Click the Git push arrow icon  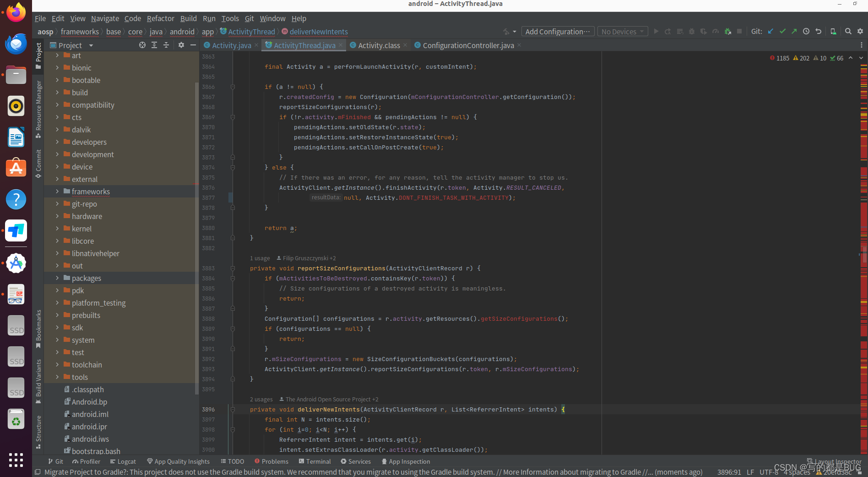pos(794,32)
